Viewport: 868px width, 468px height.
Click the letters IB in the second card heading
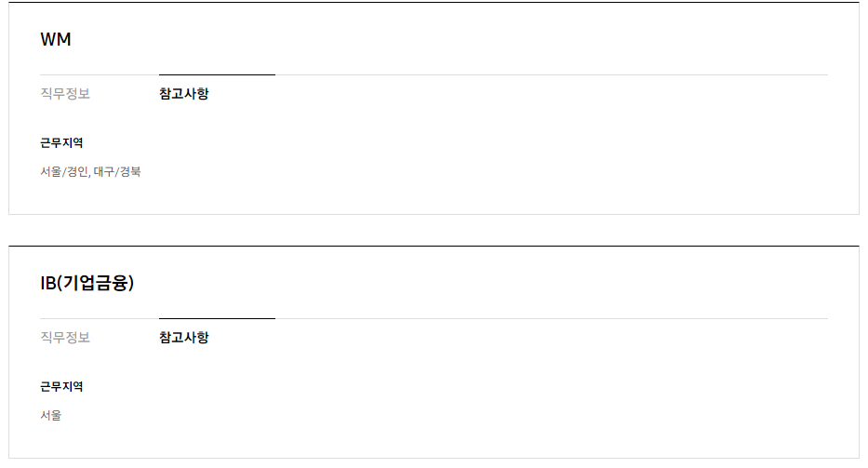[x=47, y=284]
